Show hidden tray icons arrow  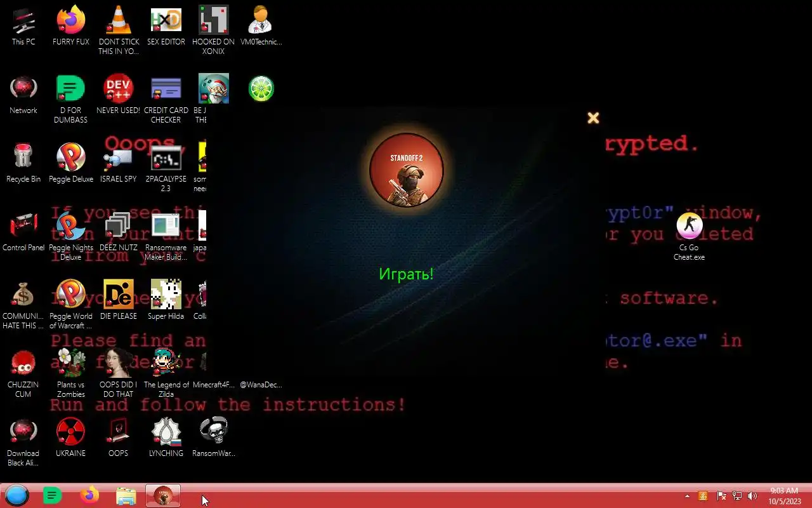click(687, 496)
